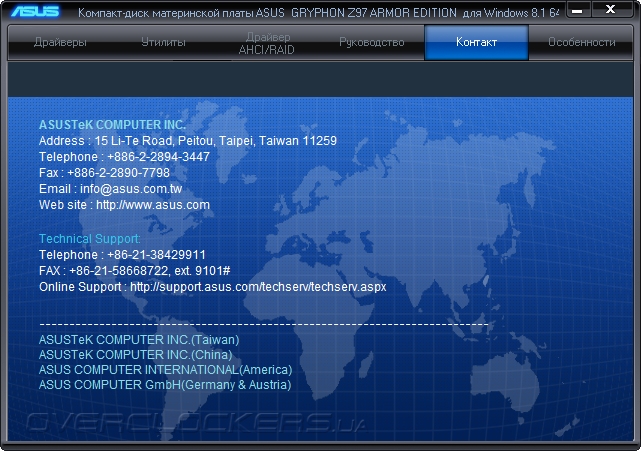Switch to the Утилиты tab

[x=164, y=42]
